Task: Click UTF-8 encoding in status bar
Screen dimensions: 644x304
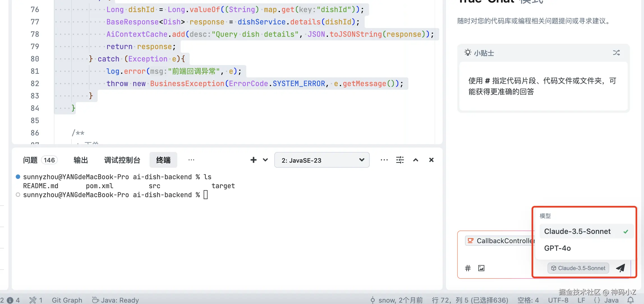Action: [558, 300]
